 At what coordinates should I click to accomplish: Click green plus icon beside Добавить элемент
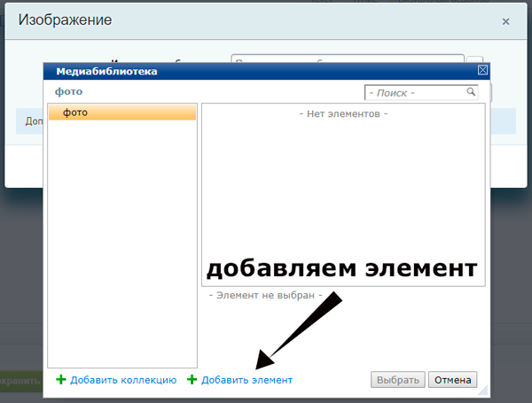tap(192, 379)
